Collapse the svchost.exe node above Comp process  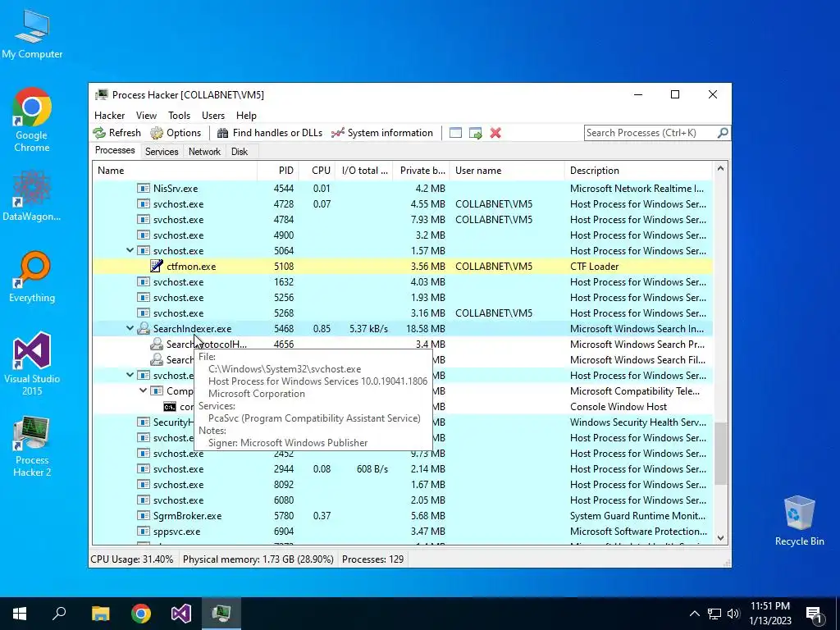[130, 375]
